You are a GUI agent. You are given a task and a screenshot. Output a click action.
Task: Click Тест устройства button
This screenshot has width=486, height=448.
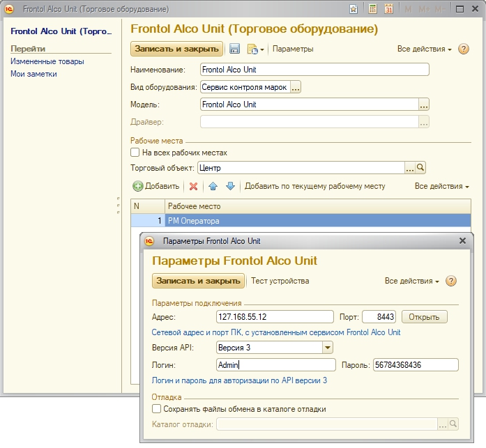coord(280,281)
